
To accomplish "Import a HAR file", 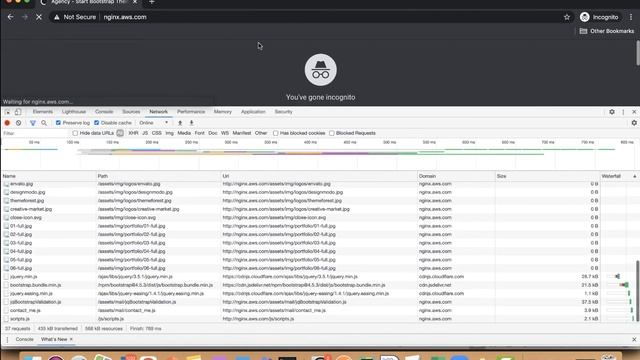I will coord(180,123).
